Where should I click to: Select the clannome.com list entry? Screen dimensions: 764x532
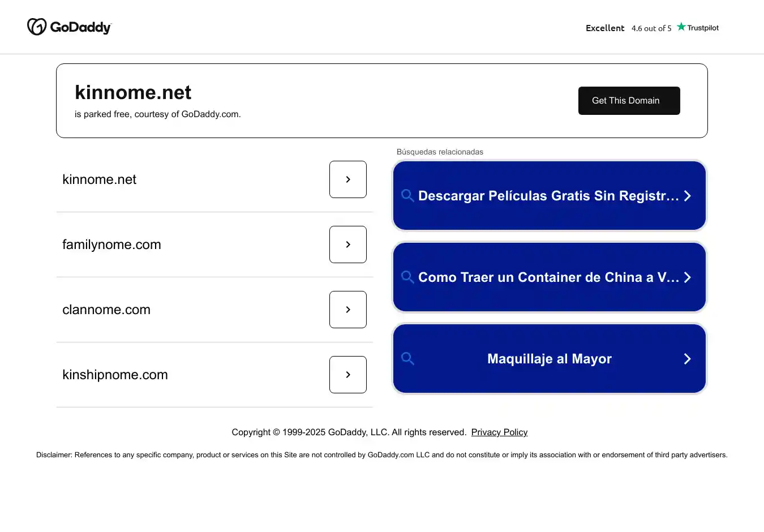coord(106,310)
